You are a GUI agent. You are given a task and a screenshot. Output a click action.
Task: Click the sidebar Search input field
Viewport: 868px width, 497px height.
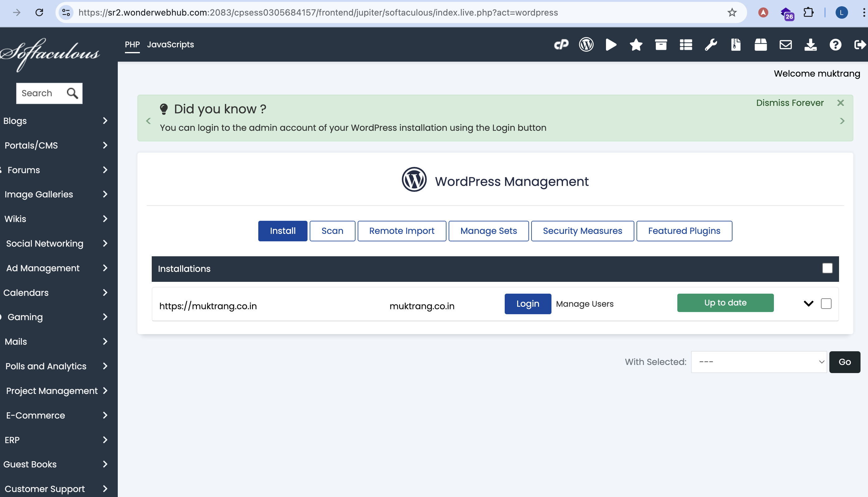coord(40,93)
